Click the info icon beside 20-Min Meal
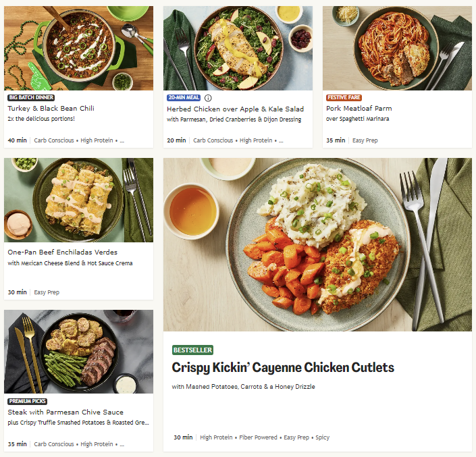The image size is (476, 457). click(x=208, y=98)
